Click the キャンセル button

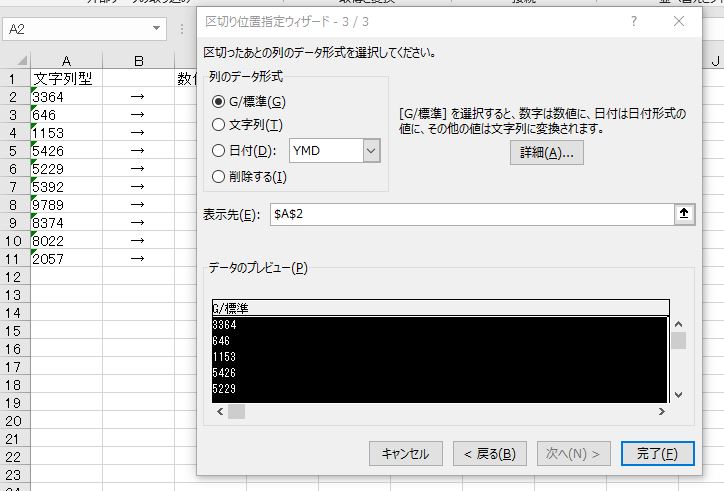click(x=406, y=454)
